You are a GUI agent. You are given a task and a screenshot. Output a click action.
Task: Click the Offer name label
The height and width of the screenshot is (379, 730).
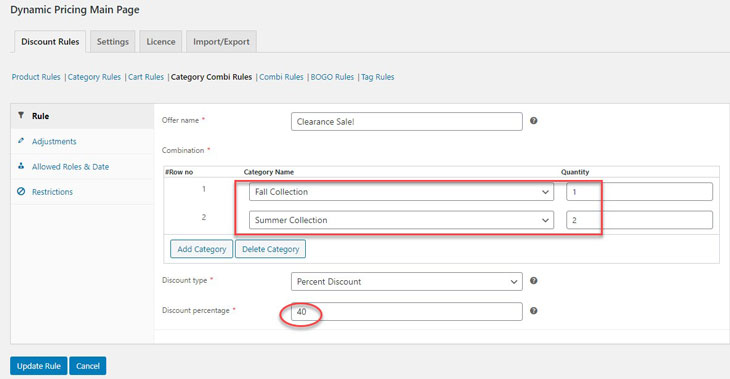pyautogui.click(x=180, y=120)
